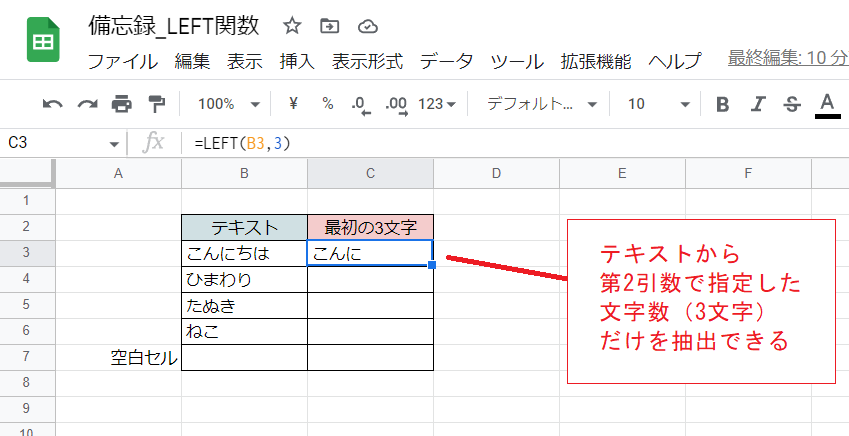Screen dimensions: 849x436
Task: Select the cell containing こんにちは
Action: pos(244,253)
